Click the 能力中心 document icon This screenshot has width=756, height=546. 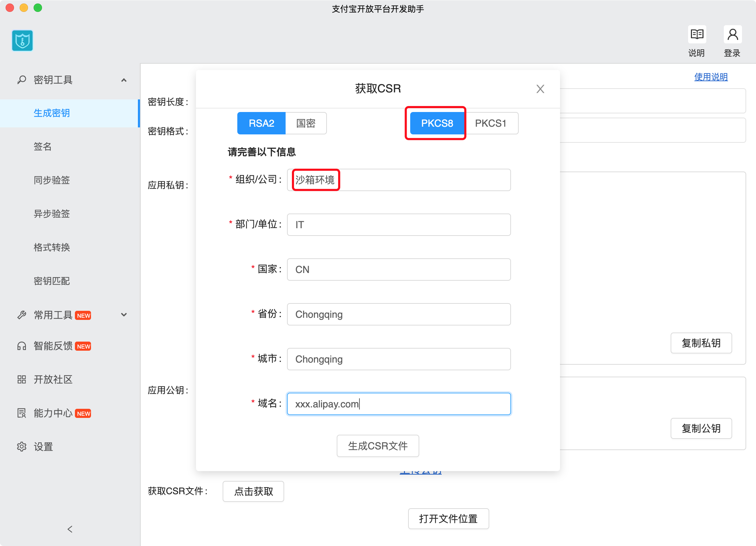(x=22, y=413)
